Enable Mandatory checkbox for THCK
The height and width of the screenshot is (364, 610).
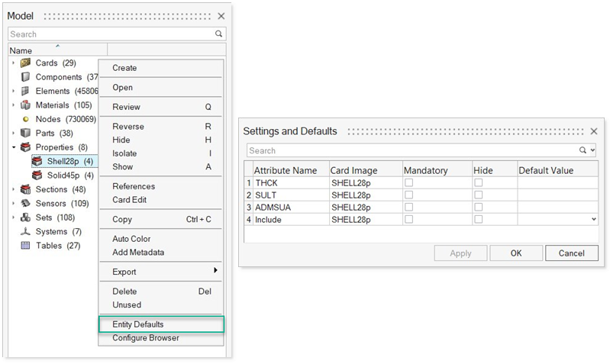[x=408, y=183]
